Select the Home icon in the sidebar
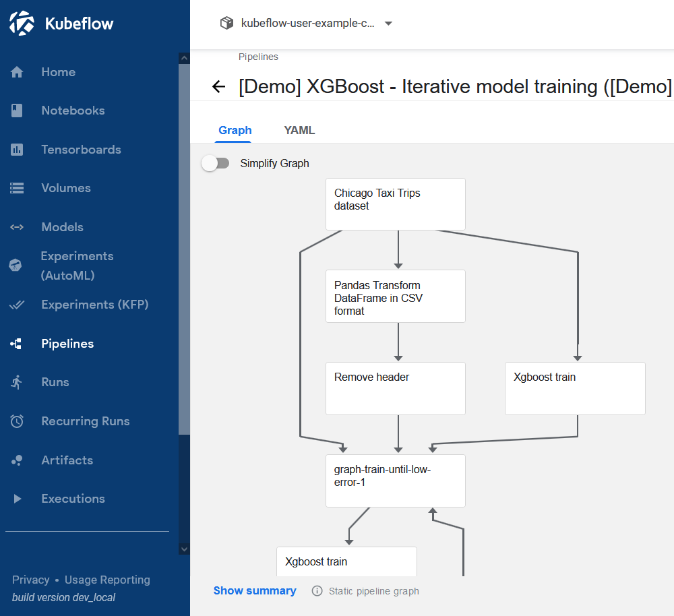 [x=16, y=71]
